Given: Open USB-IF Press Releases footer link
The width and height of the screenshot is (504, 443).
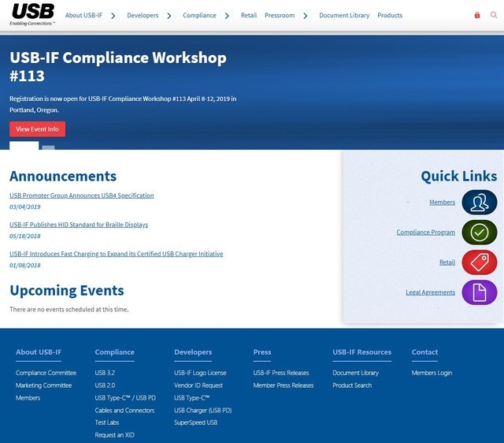Looking at the screenshot, I should point(281,373).
